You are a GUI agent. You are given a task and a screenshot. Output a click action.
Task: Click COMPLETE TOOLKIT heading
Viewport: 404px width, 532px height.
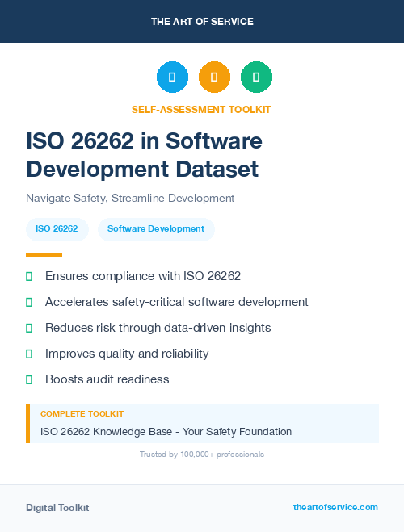(82, 414)
